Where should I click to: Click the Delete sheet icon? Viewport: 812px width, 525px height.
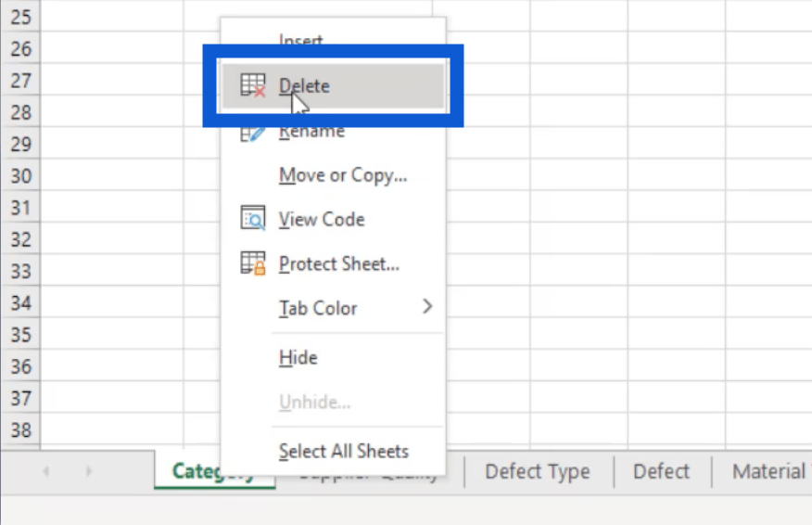click(x=253, y=85)
